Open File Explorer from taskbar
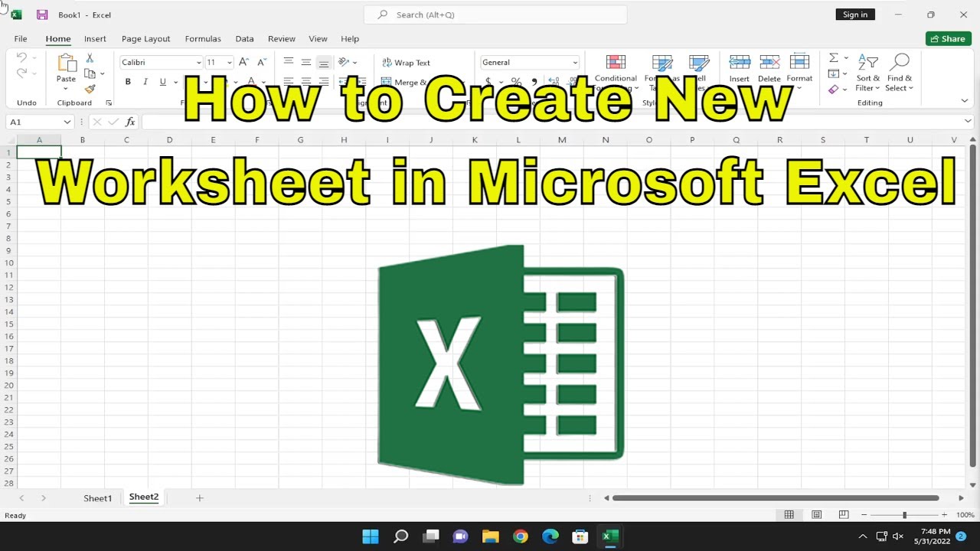Image resolution: width=980 pixels, height=551 pixels. click(491, 536)
